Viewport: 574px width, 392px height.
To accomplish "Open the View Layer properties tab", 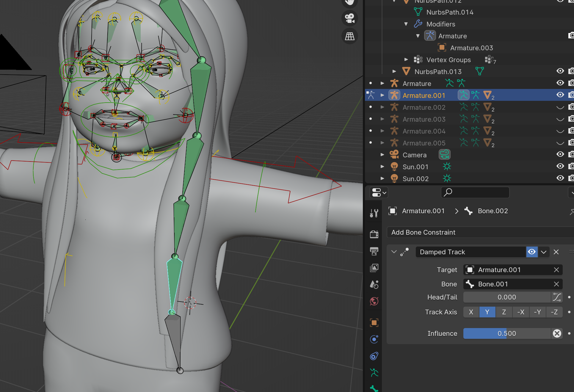I will click(374, 268).
